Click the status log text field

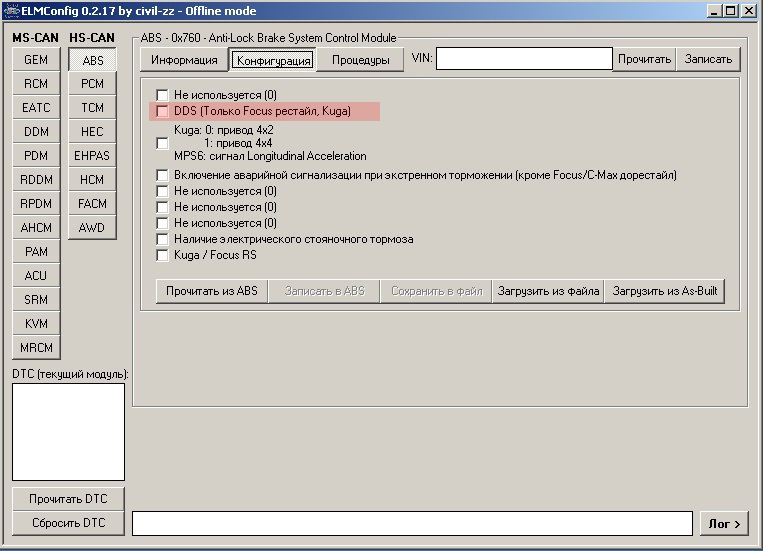(x=412, y=523)
